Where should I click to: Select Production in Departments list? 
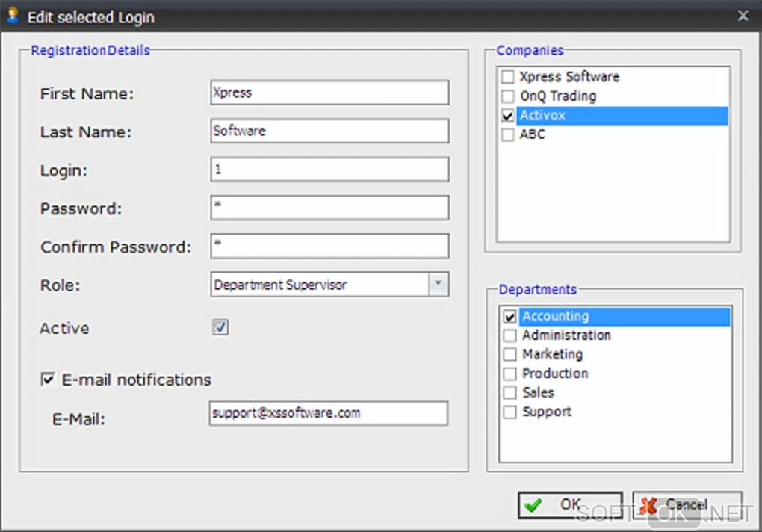[555, 374]
